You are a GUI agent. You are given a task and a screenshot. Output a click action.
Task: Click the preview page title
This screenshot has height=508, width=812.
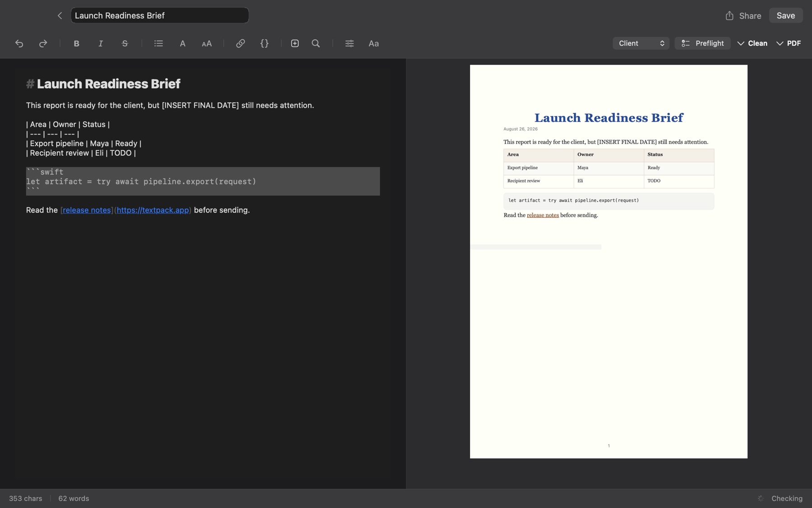click(609, 118)
